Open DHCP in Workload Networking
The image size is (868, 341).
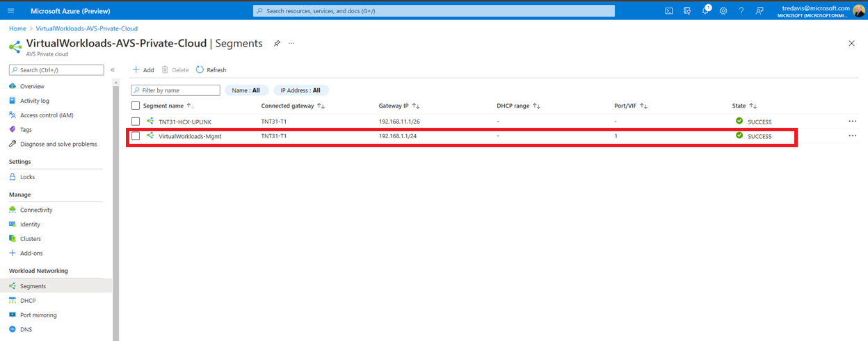coord(28,301)
